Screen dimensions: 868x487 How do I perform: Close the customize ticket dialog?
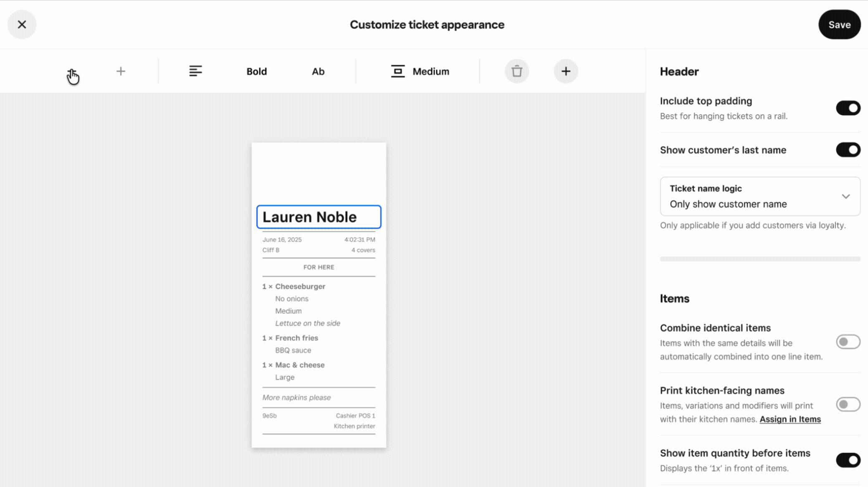pyautogui.click(x=22, y=25)
